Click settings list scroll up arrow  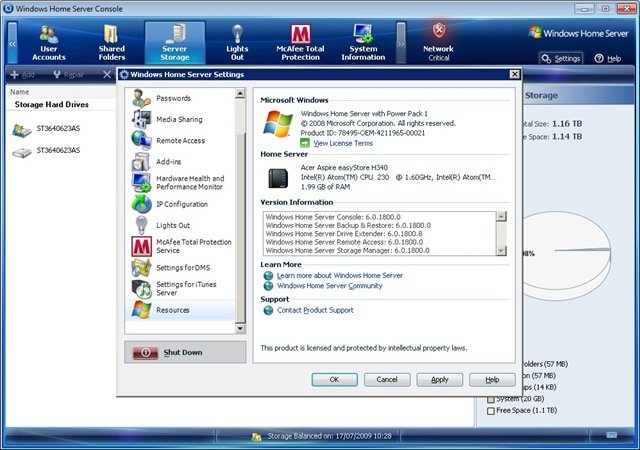point(240,94)
